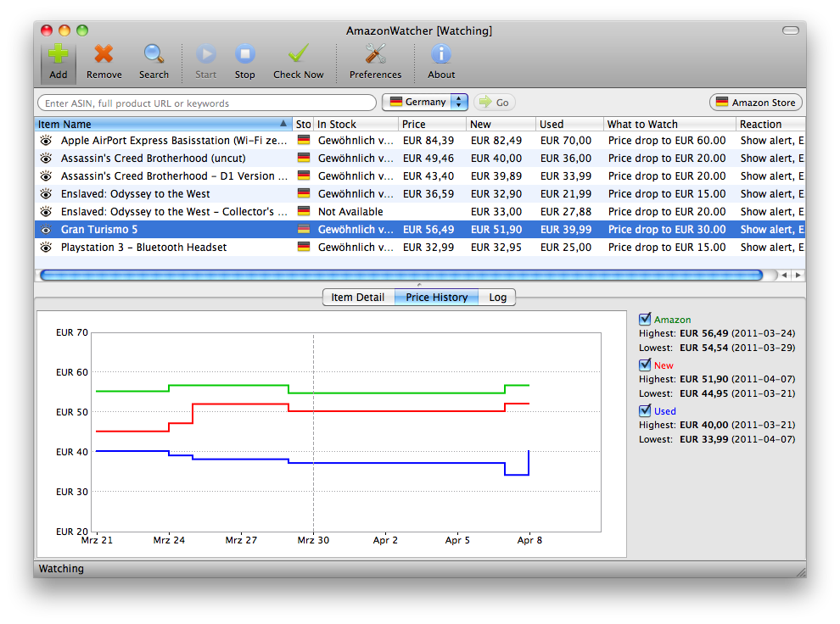Sort by the Reaction column header
This screenshot has height=624, width=840.
[x=771, y=124]
